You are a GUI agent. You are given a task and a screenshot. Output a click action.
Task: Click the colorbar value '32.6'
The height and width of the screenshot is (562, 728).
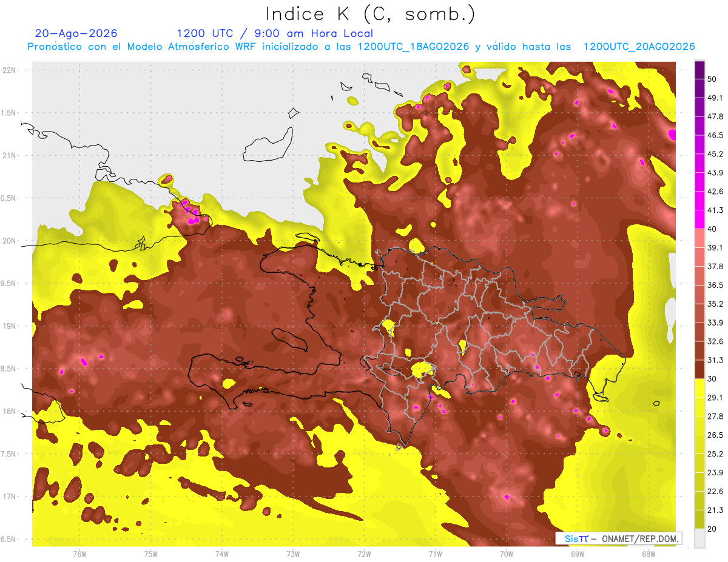pos(715,341)
